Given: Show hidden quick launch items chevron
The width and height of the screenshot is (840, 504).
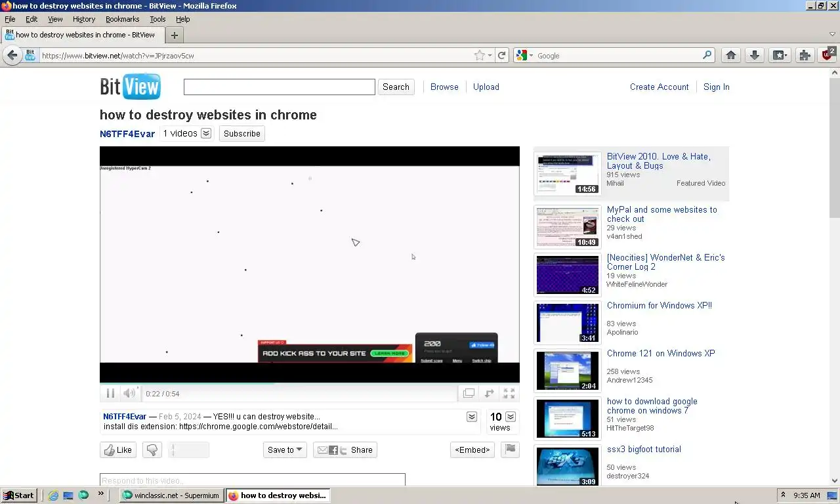Looking at the screenshot, I should (101, 494).
